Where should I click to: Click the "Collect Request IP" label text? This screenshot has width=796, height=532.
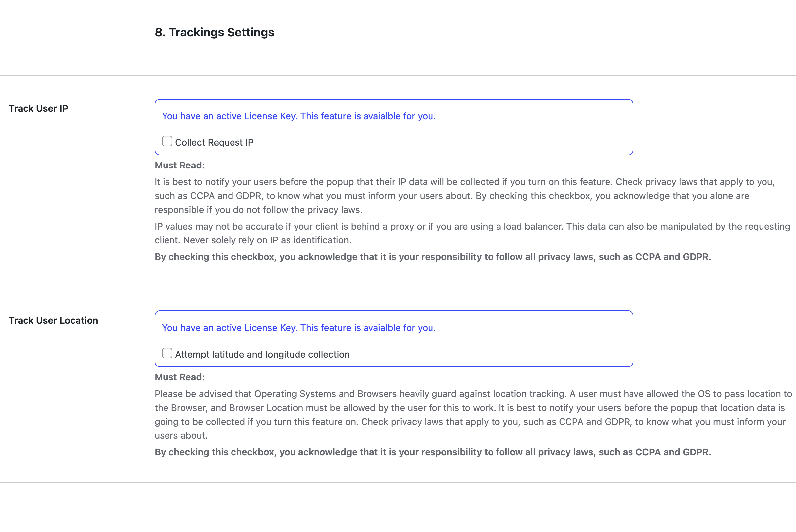click(x=214, y=143)
